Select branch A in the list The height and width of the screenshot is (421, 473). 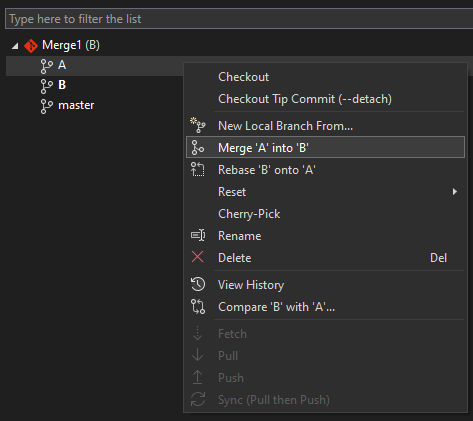tap(62, 65)
